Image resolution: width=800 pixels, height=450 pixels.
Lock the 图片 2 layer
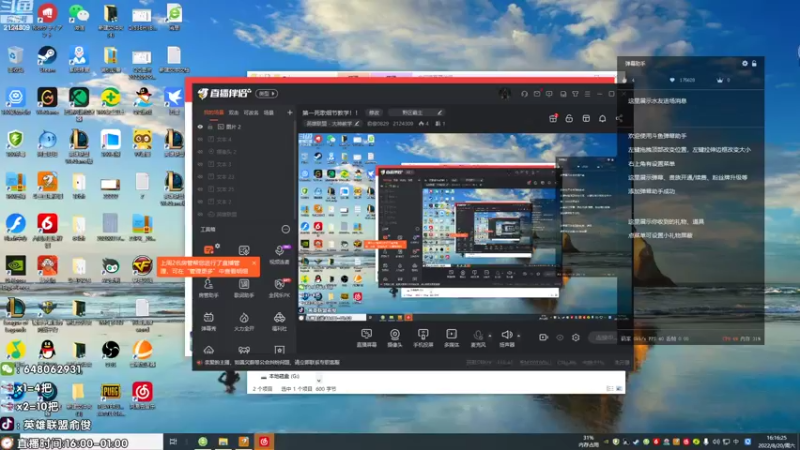click(210, 127)
